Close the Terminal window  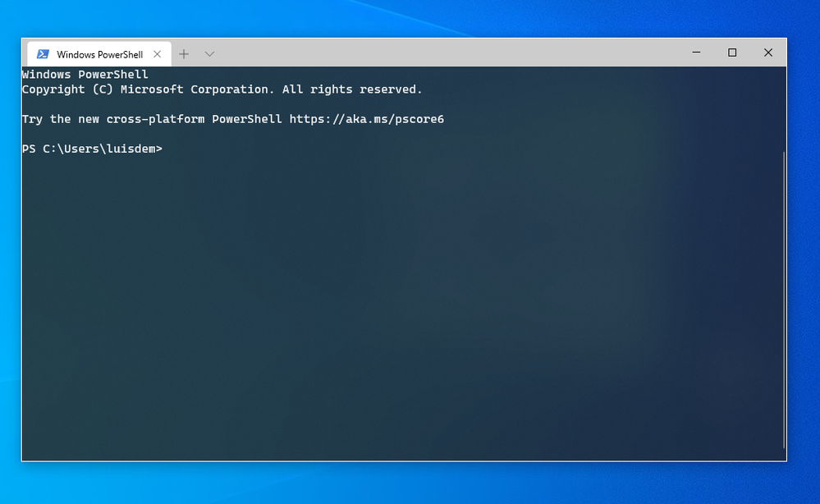[767, 53]
